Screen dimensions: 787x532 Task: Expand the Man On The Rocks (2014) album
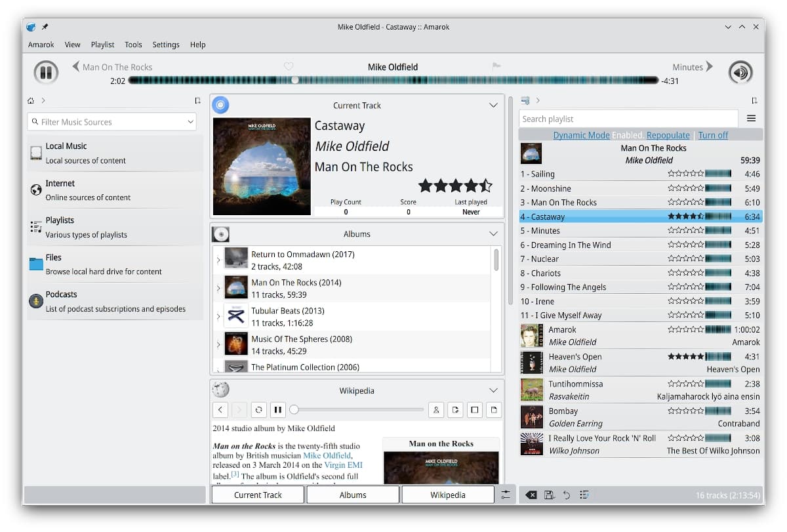pyautogui.click(x=218, y=288)
